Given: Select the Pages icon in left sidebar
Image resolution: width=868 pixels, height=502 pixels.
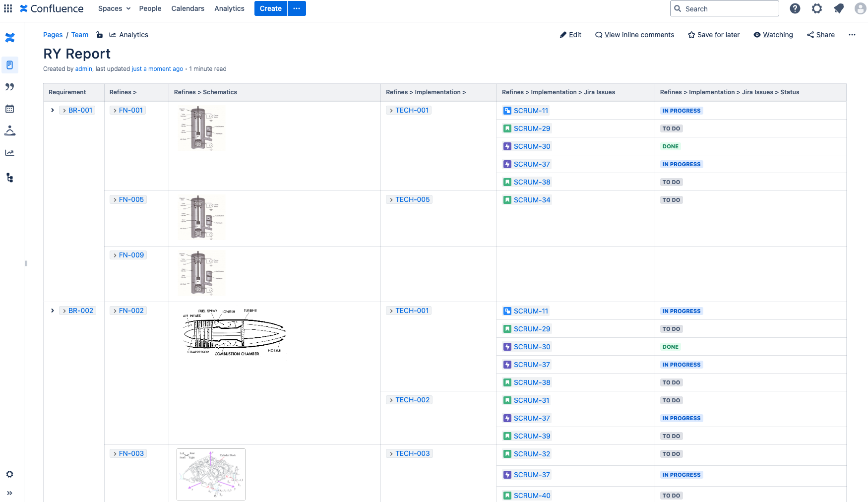Looking at the screenshot, I should click(x=10, y=65).
